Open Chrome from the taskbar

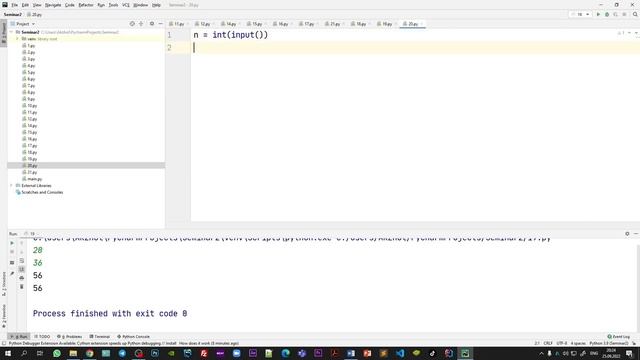89,353
